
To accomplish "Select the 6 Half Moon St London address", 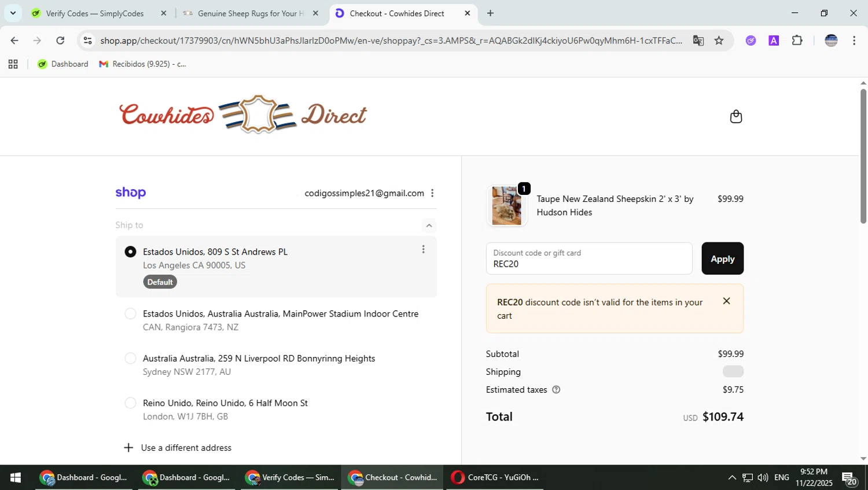I will coord(130,403).
